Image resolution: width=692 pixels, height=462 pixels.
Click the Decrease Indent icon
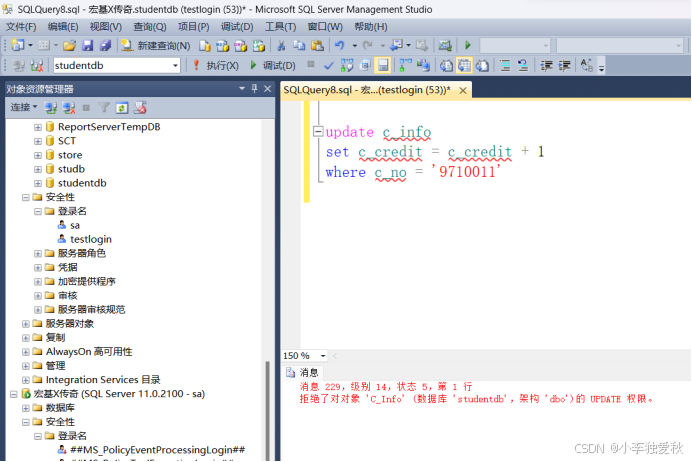[x=546, y=66]
